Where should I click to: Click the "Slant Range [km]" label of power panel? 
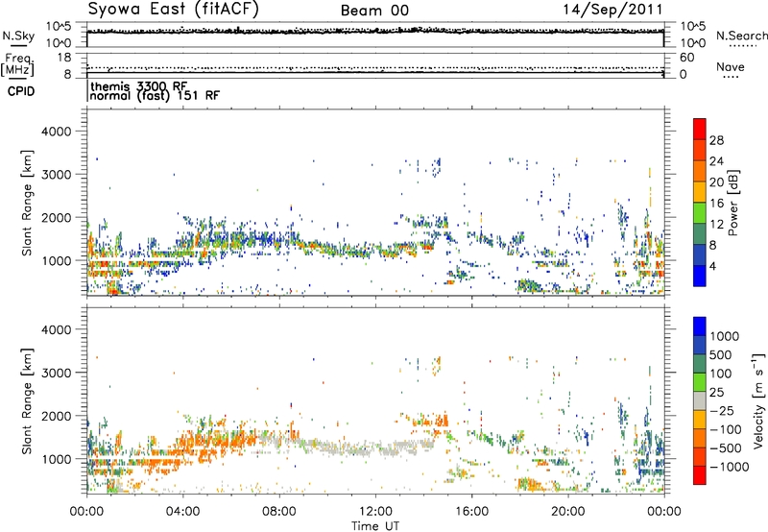(27, 203)
